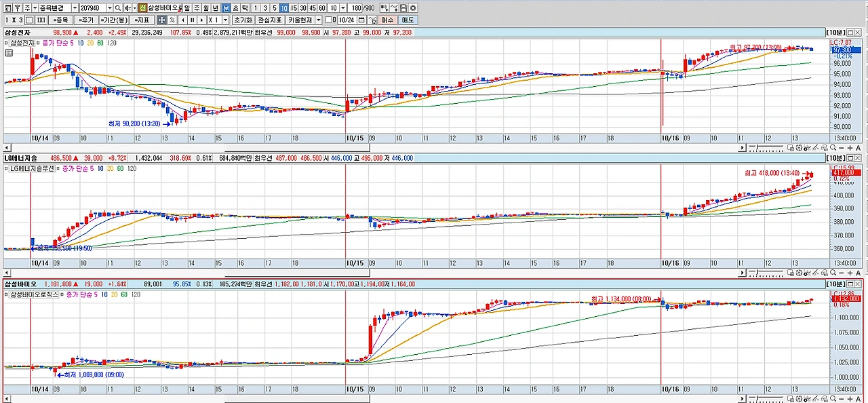Click the 'A' auto-fit icon under 삼성전자 chart
868x403 pixels.
(x=858, y=148)
